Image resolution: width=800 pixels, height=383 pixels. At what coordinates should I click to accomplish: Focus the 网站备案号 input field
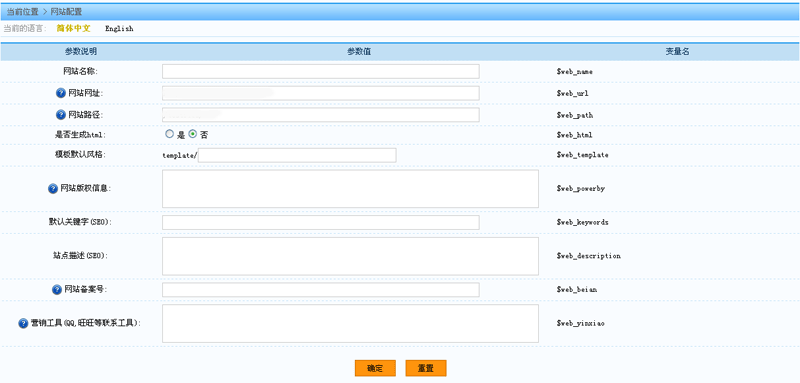[x=321, y=290]
